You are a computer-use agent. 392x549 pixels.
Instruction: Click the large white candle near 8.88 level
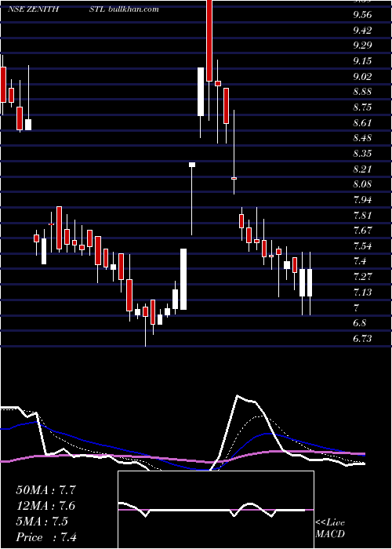(x=201, y=92)
